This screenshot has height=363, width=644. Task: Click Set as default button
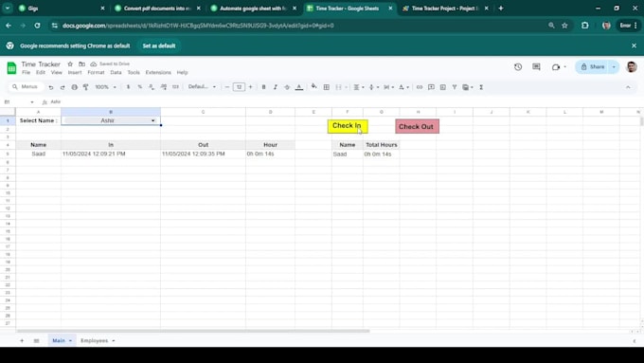click(159, 45)
